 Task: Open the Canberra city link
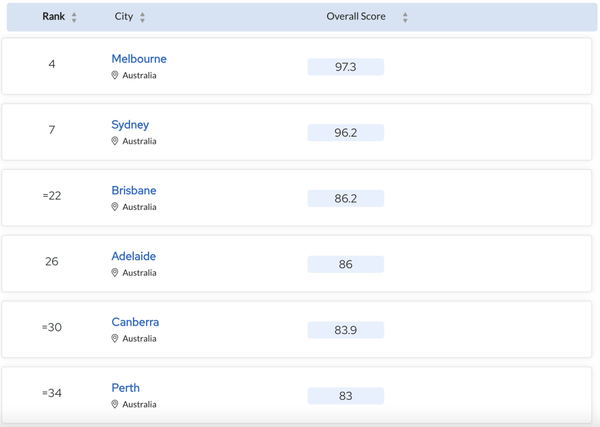click(135, 322)
